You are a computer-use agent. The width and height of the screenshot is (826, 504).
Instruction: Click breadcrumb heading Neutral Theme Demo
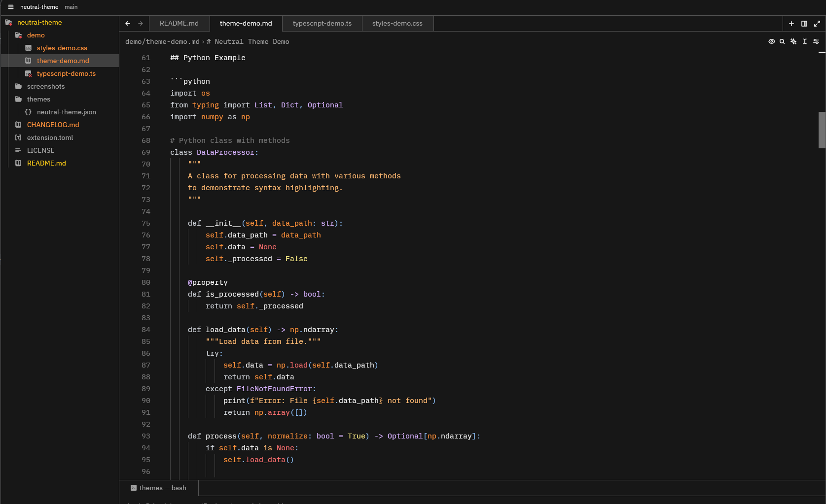(x=248, y=41)
